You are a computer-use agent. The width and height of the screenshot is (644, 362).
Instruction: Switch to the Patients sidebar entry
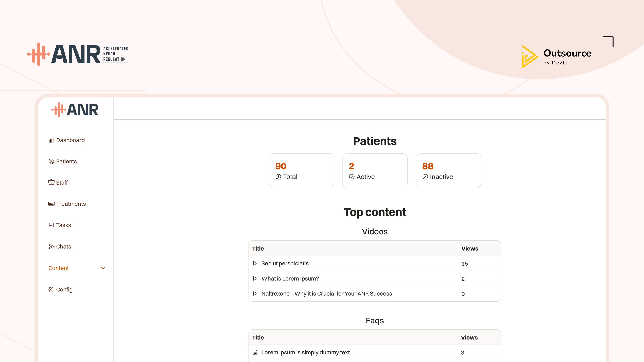point(66,161)
